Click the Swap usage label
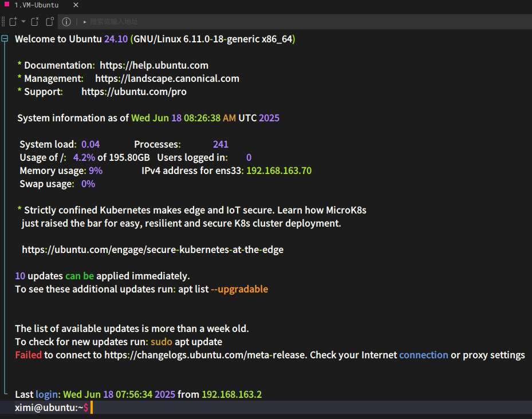 click(x=47, y=184)
